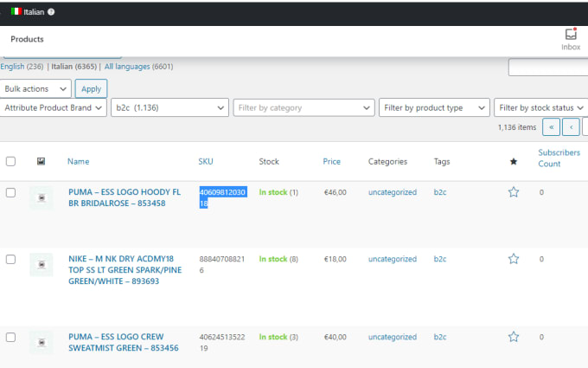
Task: Click price €40,00
Action: [336, 337]
